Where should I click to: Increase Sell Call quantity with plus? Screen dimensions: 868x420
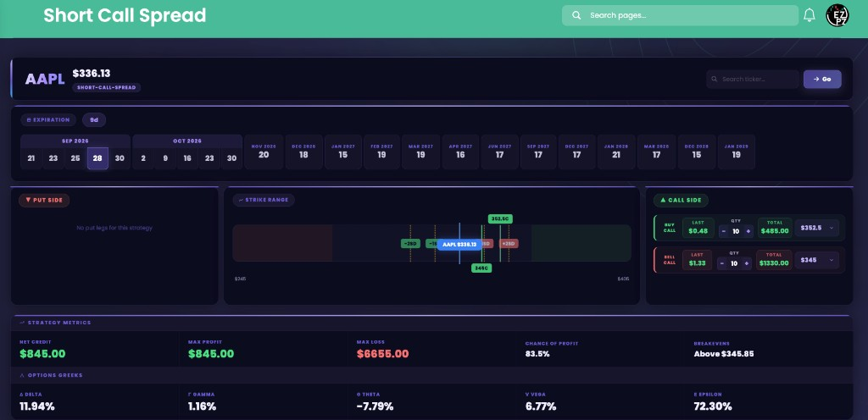[748, 263]
